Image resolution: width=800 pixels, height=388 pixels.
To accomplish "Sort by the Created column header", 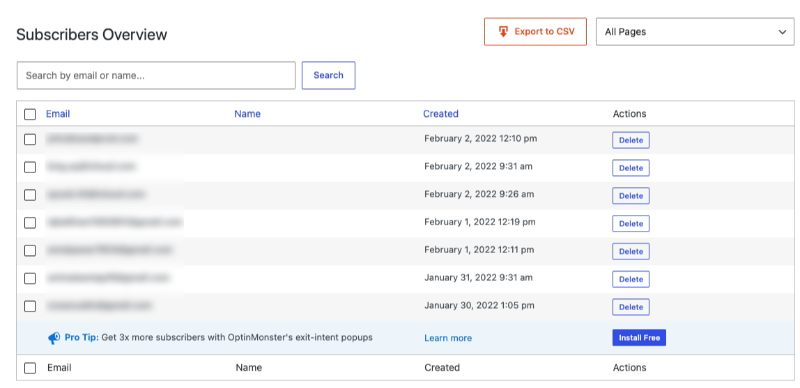I will tap(441, 114).
